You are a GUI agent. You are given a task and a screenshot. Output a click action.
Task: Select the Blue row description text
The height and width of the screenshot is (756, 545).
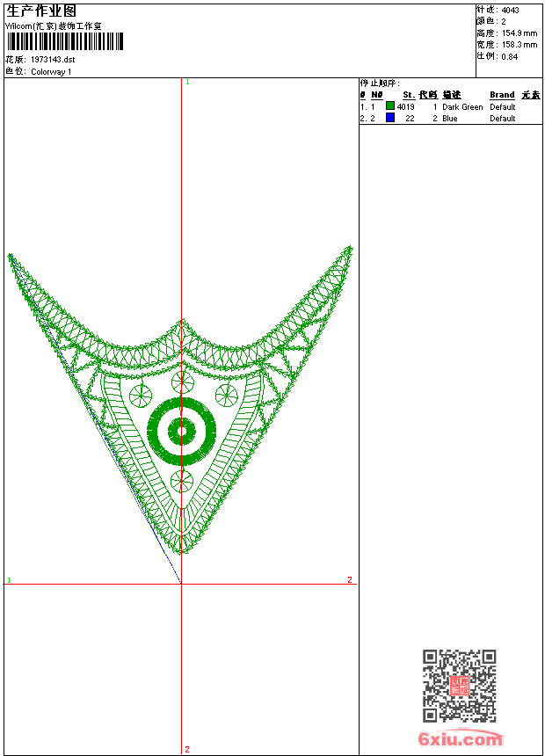(450, 119)
